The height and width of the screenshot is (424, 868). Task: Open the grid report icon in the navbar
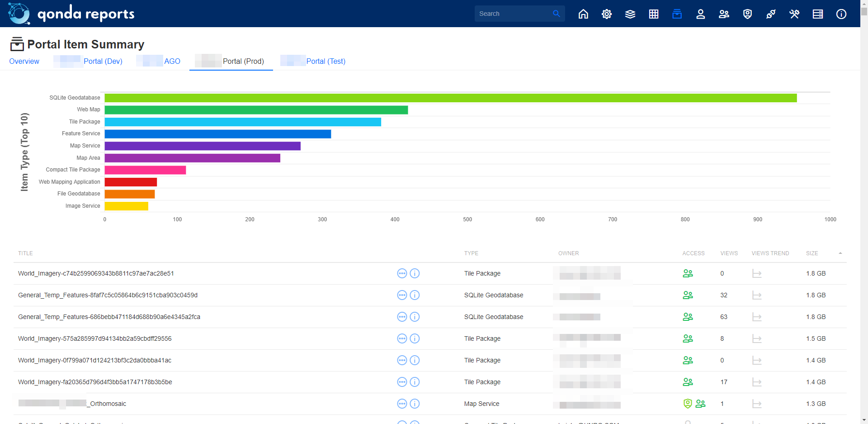[653, 14]
